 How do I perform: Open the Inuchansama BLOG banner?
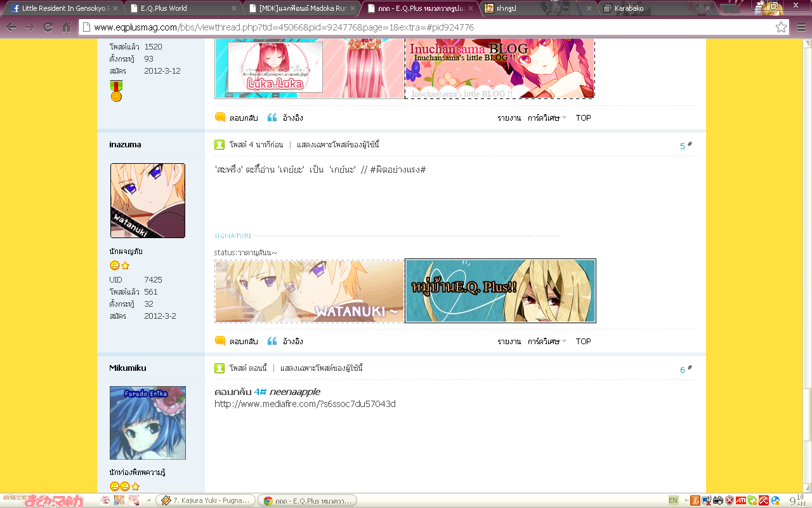(500, 69)
